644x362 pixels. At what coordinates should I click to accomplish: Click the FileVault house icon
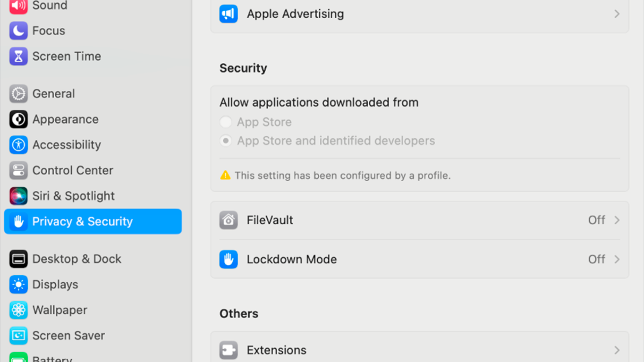click(x=228, y=220)
